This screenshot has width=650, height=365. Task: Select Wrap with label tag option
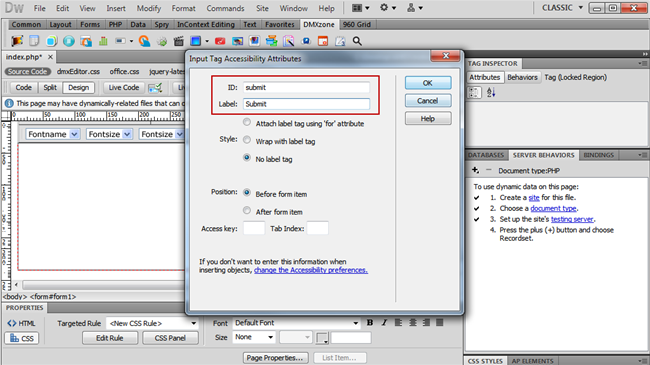247,140
